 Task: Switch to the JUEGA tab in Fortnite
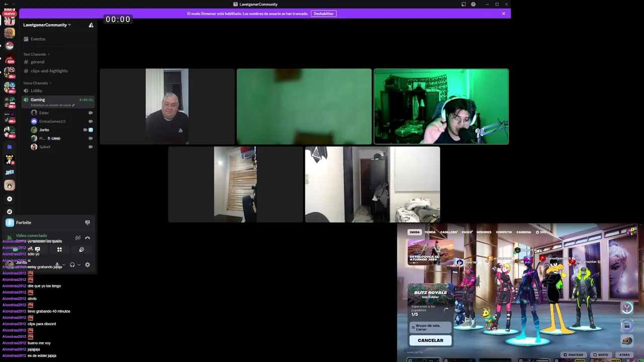point(415,232)
